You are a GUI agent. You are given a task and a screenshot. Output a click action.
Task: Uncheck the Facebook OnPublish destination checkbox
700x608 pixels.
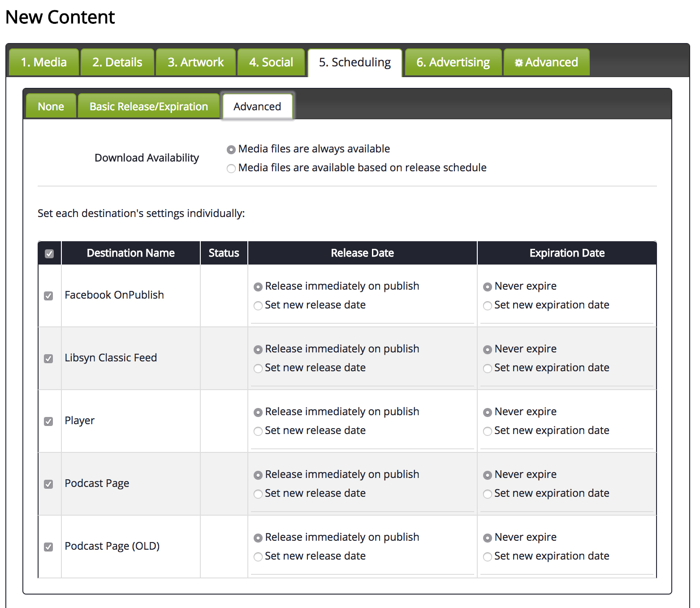tap(48, 296)
